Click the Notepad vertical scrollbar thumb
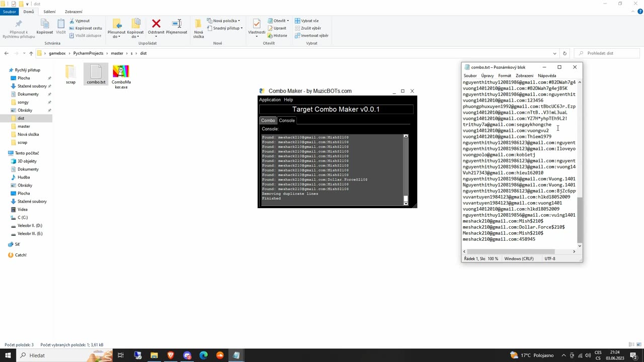The image size is (644, 362). click(580, 219)
